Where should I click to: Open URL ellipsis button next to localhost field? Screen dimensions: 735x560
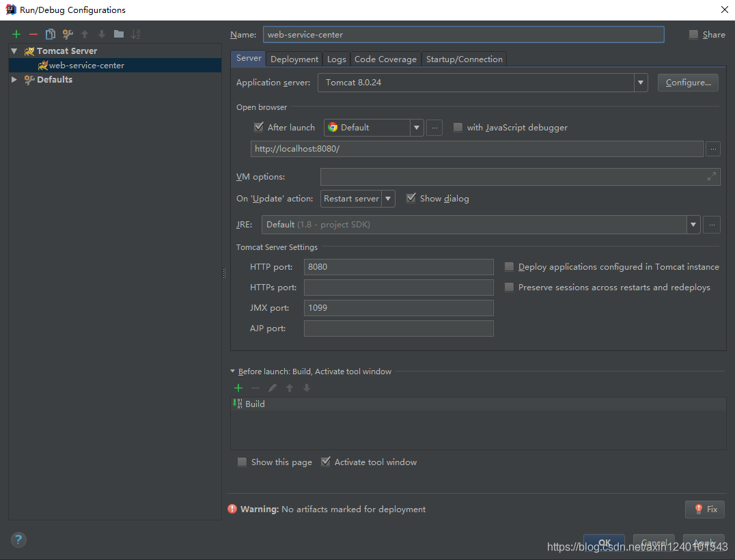pyautogui.click(x=713, y=149)
